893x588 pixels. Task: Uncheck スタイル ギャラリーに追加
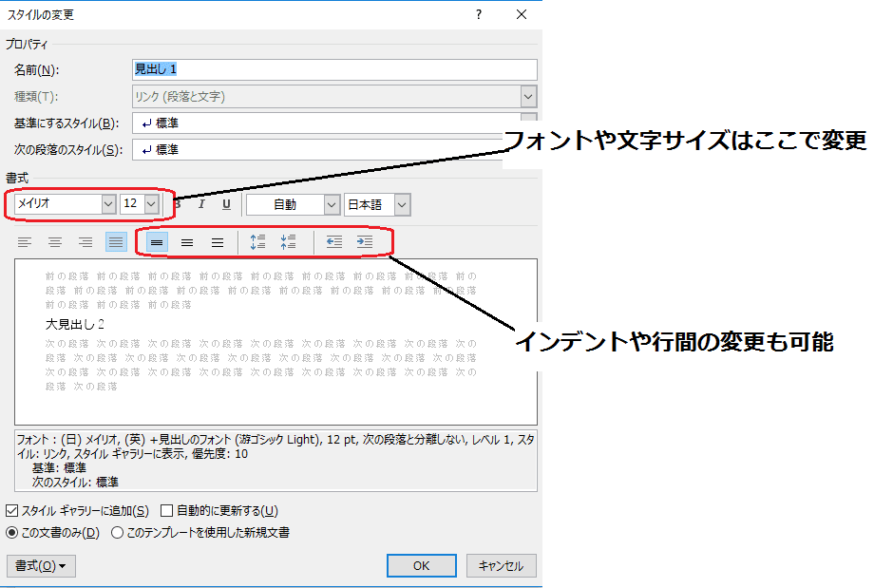click(x=13, y=510)
